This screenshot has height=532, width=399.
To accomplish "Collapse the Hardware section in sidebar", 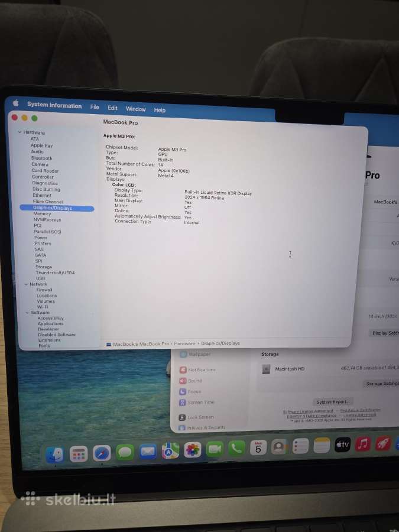I will pyautogui.click(x=20, y=132).
